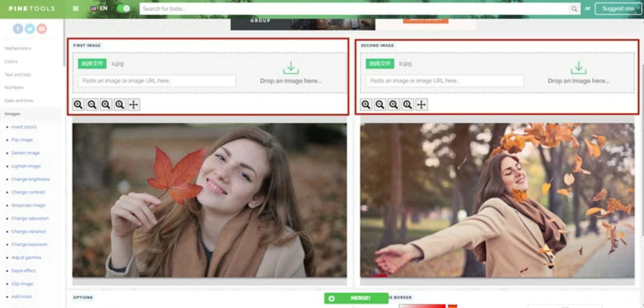Click the search magnifier icon

[575, 9]
